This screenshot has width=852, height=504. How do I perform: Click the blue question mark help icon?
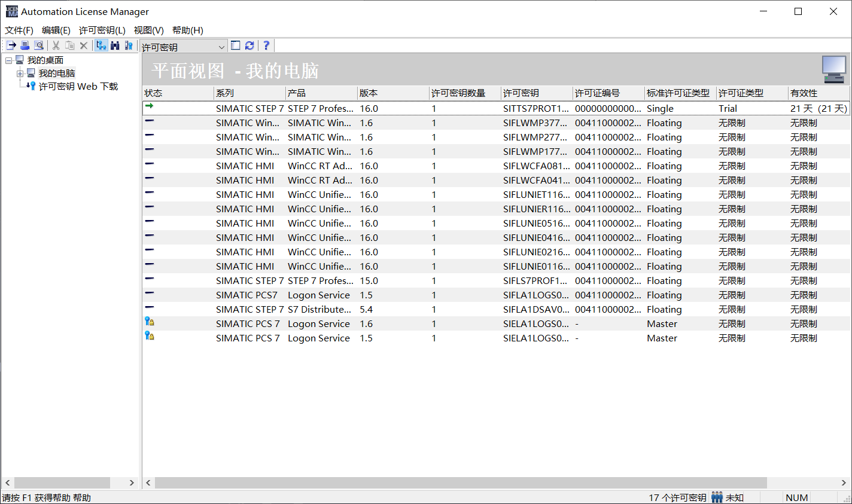pos(266,45)
